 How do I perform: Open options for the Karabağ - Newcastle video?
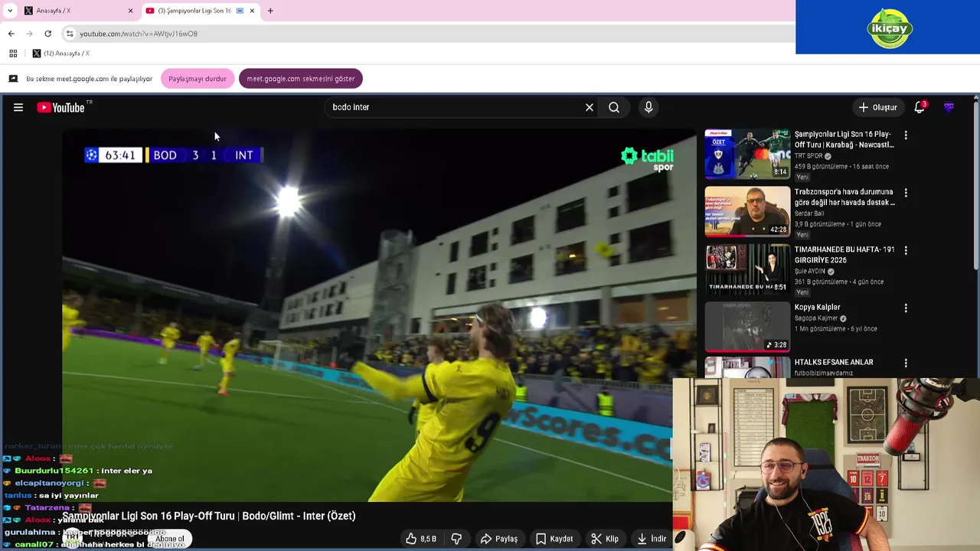(x=906, y=135)
